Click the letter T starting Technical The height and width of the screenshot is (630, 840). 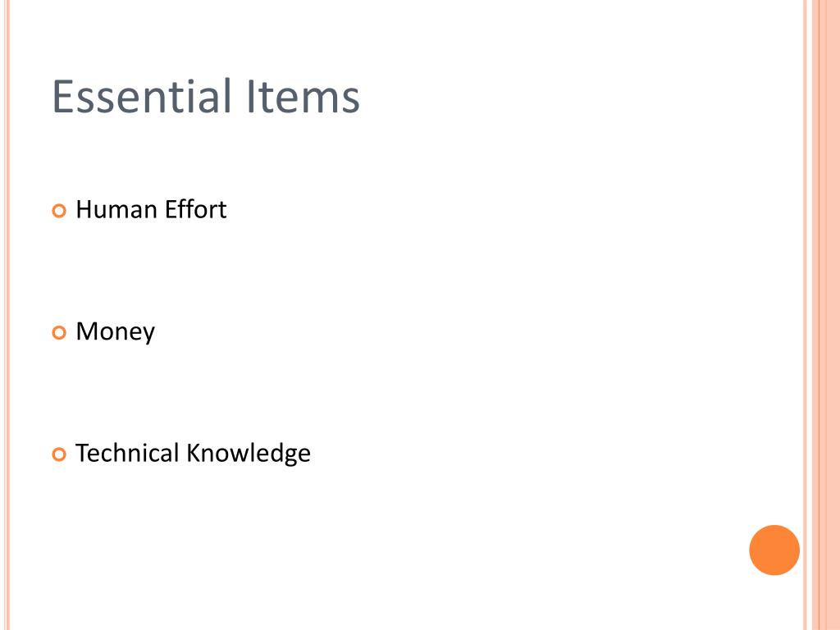tap(81, 453)
